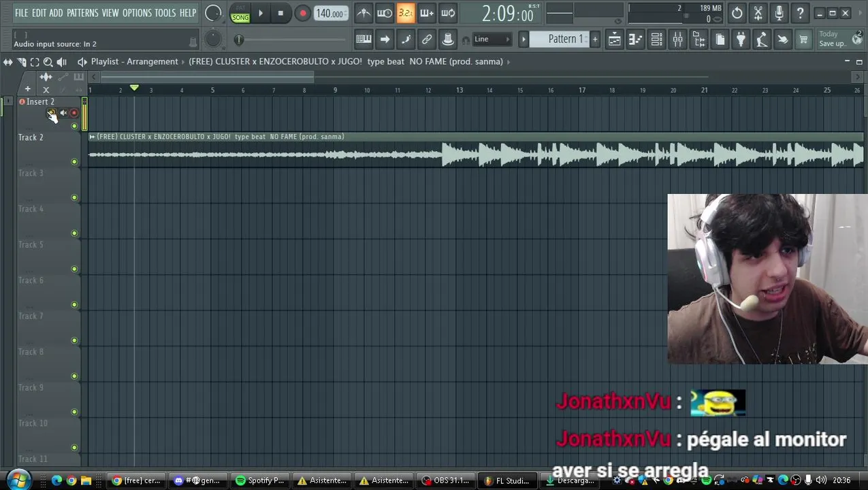
Task: Open playlist options speaker arrow menu
Action: coord(82,61)
